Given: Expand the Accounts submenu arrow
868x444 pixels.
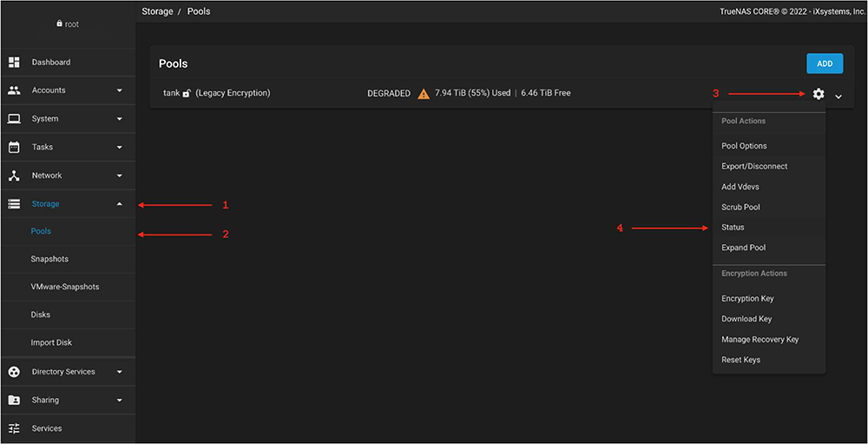Looking at the screenshot, I should tap(119, 90).
